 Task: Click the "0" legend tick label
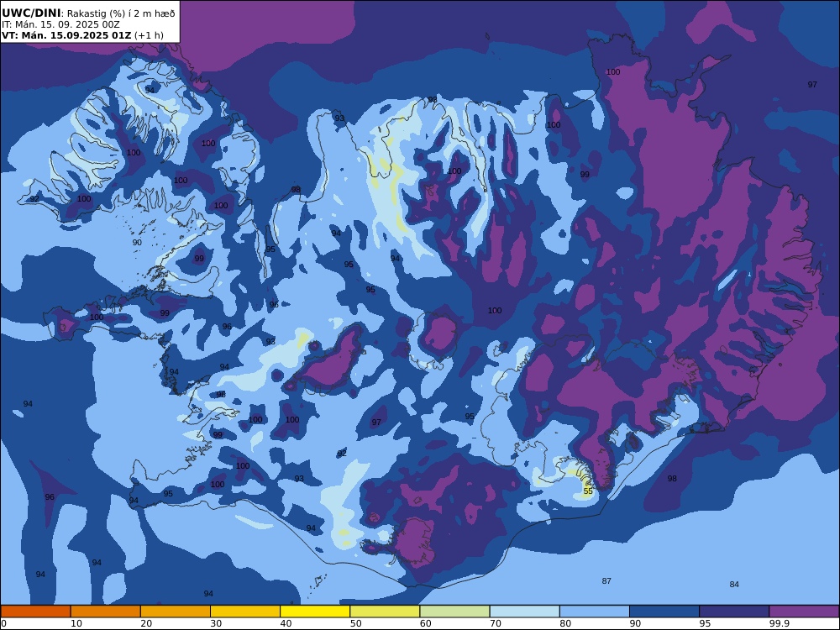pyautogui.click(x=3, y=623)
